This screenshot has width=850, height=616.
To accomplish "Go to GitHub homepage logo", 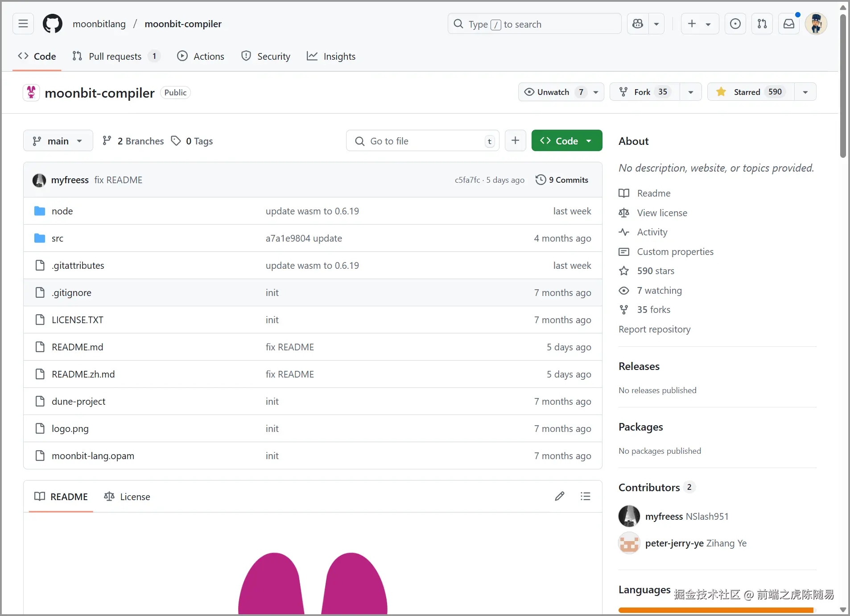I will (53, 24).
